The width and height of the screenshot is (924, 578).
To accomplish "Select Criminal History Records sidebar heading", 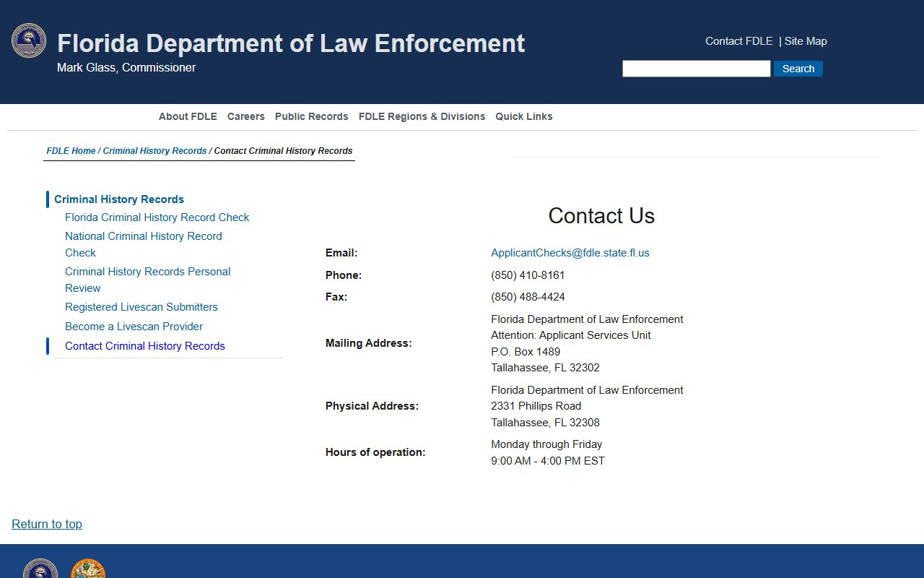I will [119, 199].
